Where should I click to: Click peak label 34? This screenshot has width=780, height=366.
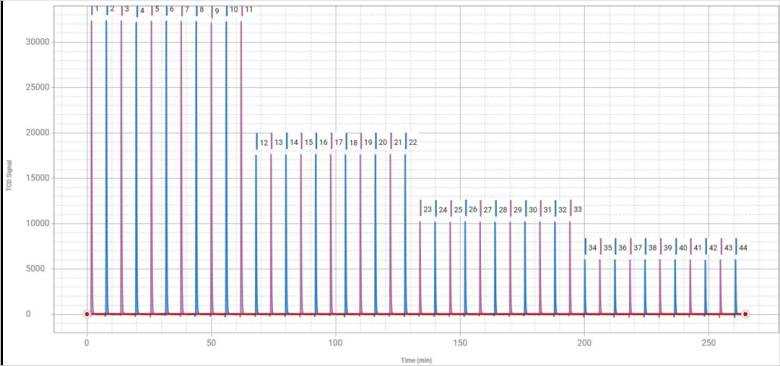[592, 248]
